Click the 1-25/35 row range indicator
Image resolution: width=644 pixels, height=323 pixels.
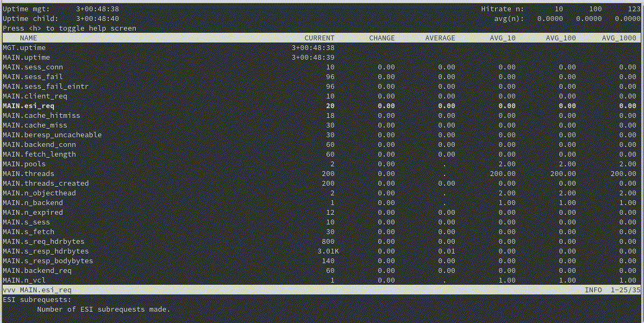(626, 290)
